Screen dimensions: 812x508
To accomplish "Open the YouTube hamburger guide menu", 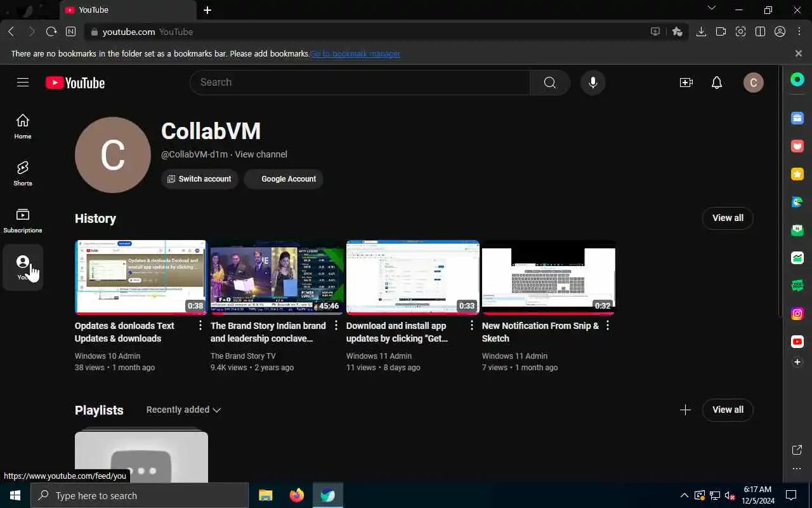I will pos(23,83).
